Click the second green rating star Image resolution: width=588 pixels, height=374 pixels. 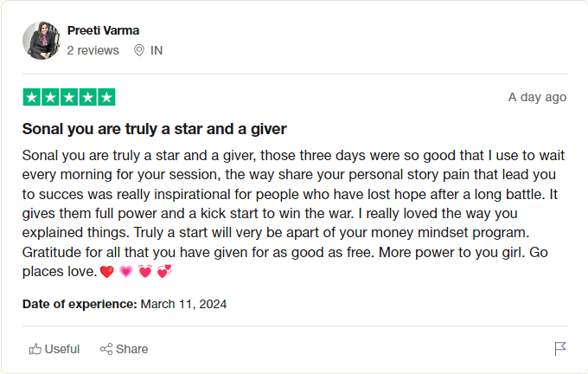[x=50, y=97]
